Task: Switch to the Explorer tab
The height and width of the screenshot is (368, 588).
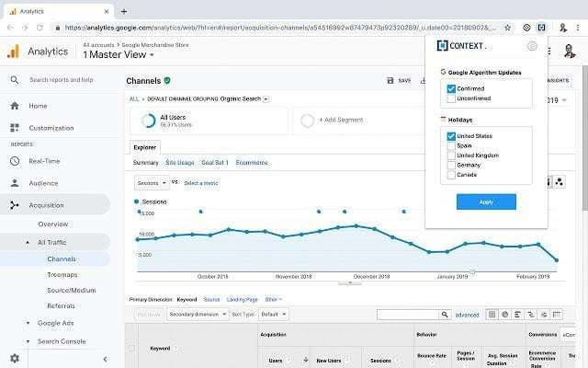Action: pos(145,147)
